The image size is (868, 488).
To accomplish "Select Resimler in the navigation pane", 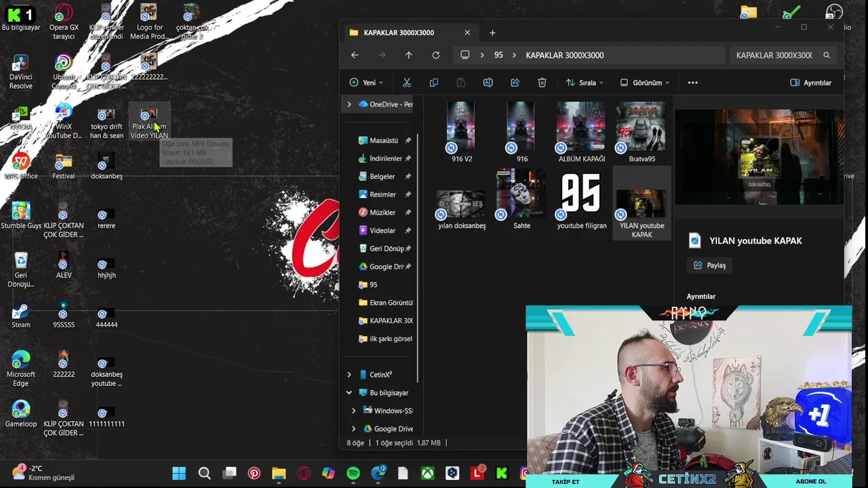I will click(x=384, y=195).
